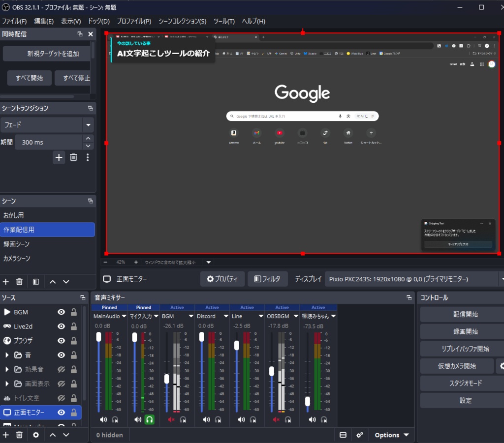
Task: Hide the ブラウザ source
Action: pyautogui.click(x=61, y=341)
